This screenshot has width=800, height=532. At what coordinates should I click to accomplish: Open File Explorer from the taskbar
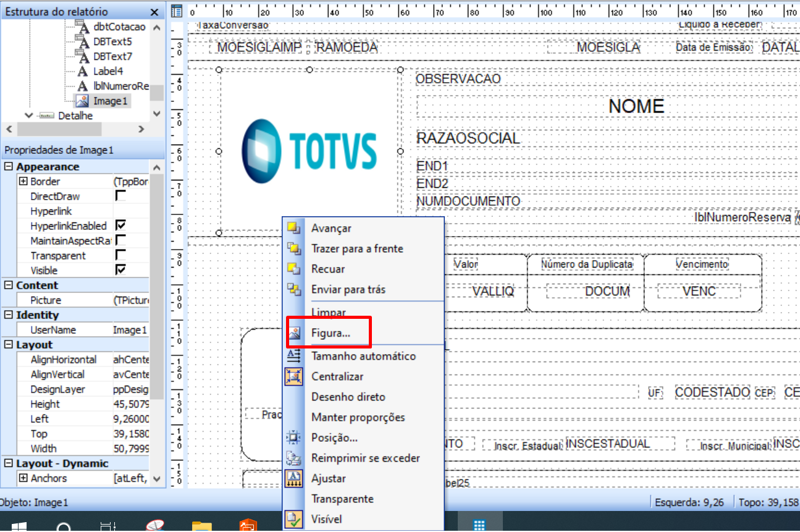pos(202,526)
